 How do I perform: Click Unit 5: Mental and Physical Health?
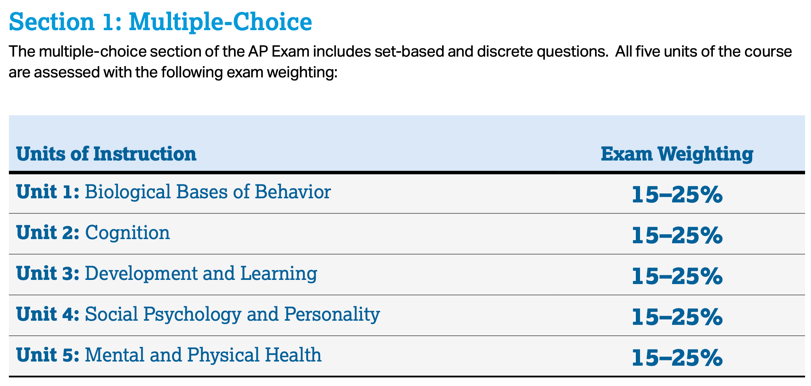pos(169,355)
